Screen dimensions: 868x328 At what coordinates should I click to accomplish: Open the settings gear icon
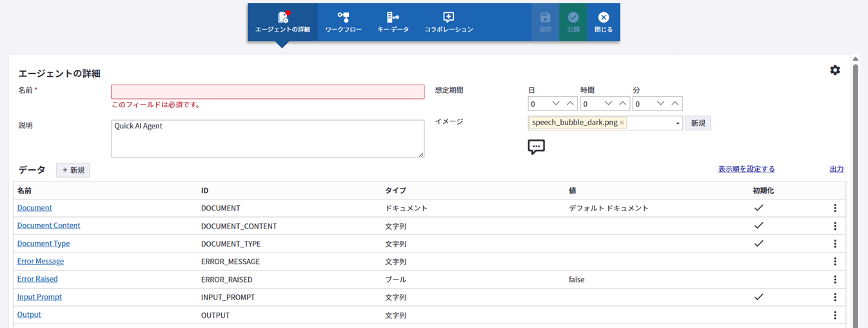(x=835, y=70)
